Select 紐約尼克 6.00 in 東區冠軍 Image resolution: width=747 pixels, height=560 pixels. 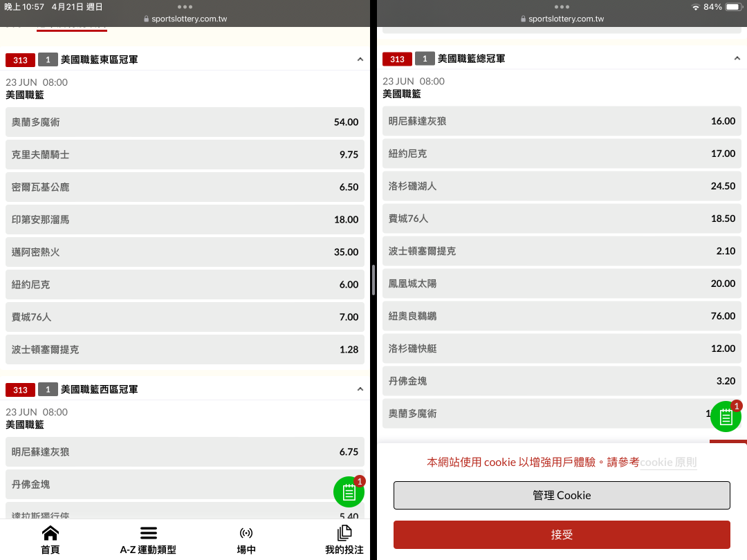[185, 284]
